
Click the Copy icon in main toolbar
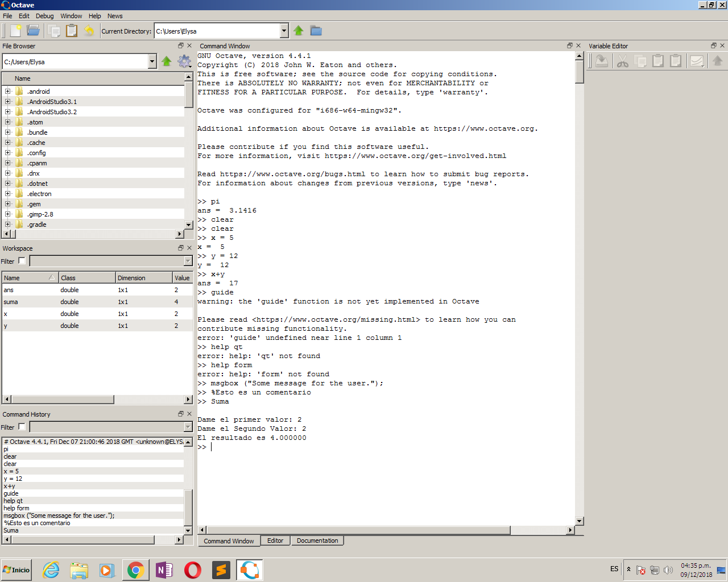(55, 31)
